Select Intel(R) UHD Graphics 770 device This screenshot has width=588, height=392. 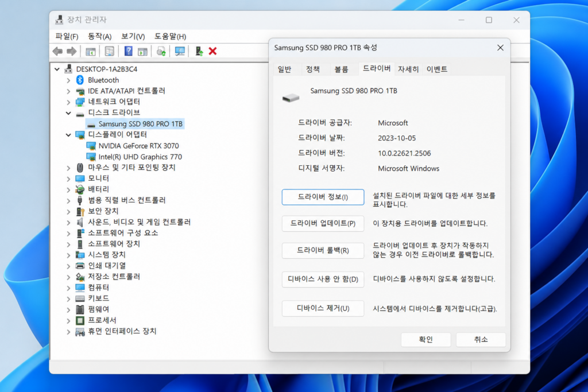coord(134,157)
